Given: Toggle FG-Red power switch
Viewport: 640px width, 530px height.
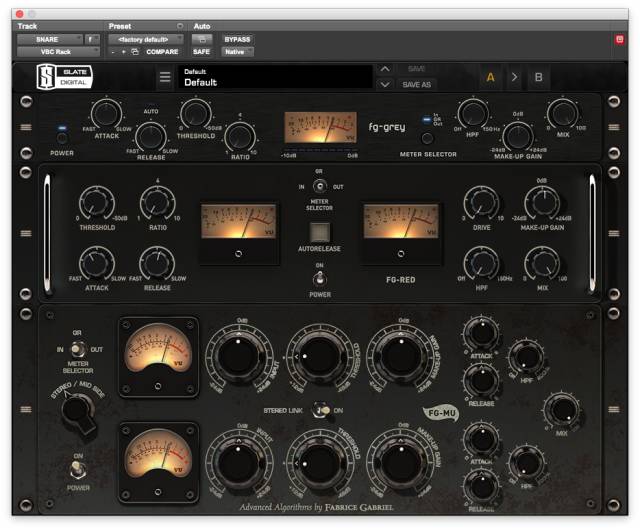Looking at the screenshot, I should coord(320,279).
